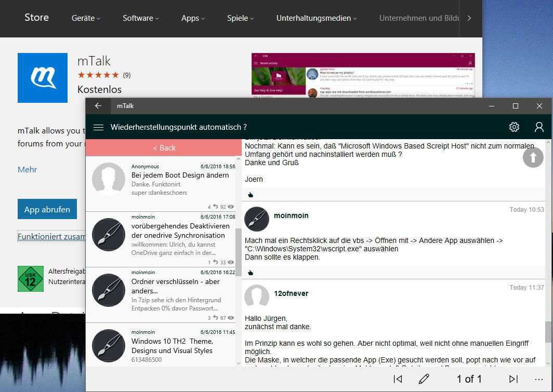The image size is (553, 392).
Task: Open thread Windows 10 TH2 Theme, Designs
Action: (161, 345)
